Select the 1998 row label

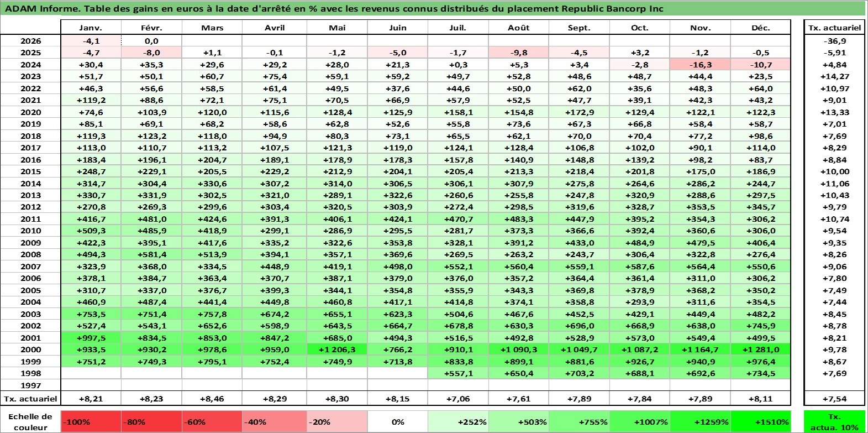click(x=30, y=373)
